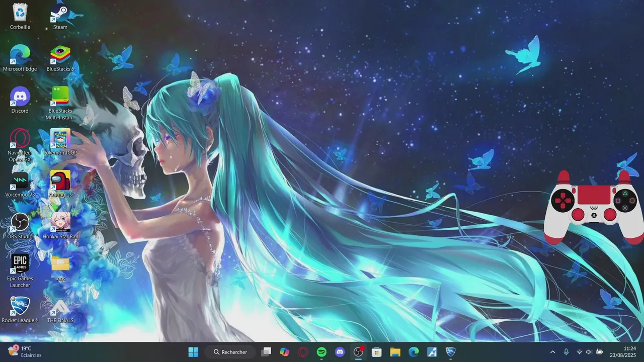Viewport: 644px width, 362px height.
Task: Open the weather widget showing 19°C
Action: [25, 352]
